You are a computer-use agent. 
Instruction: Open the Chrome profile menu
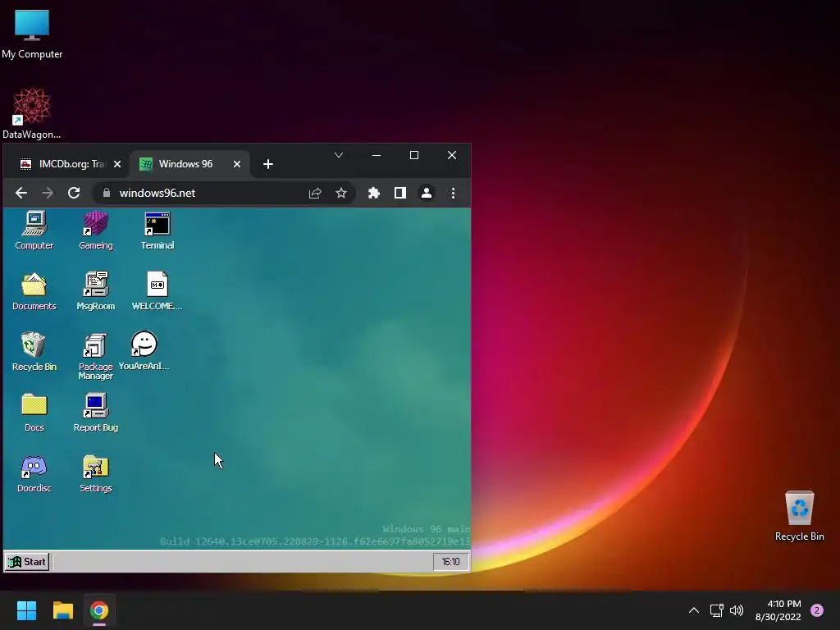tap(427, 193)
